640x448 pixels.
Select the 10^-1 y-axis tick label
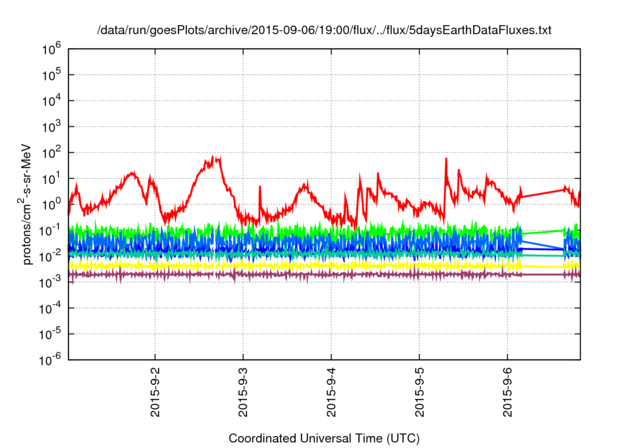click(51, 230)
